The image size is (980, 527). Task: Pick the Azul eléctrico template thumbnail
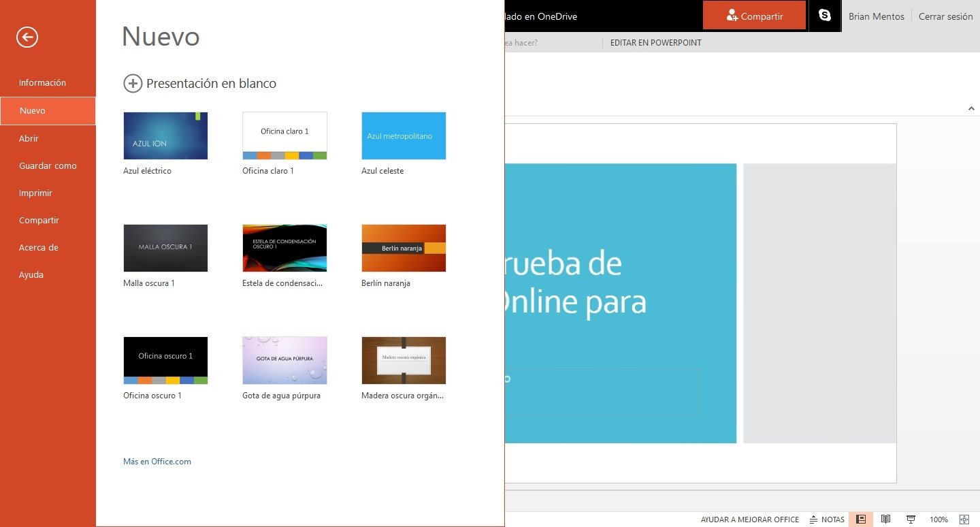(x=165, y=135)
